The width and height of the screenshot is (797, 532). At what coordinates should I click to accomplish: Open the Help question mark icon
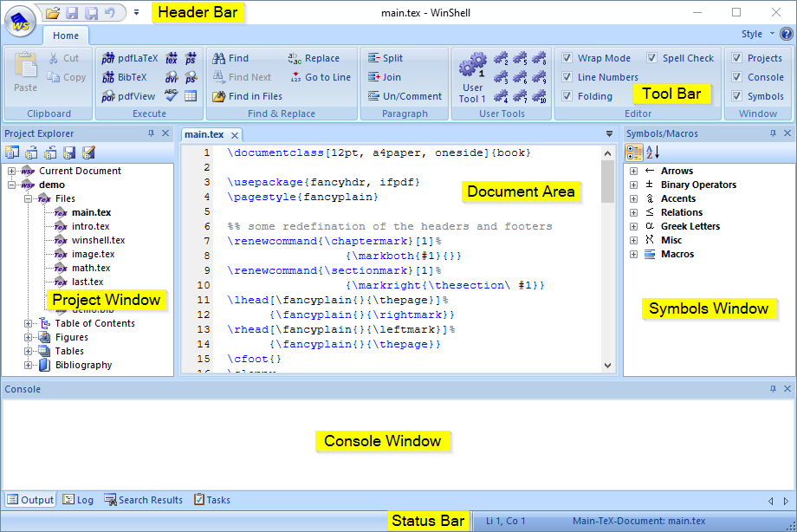click(786, 34)
